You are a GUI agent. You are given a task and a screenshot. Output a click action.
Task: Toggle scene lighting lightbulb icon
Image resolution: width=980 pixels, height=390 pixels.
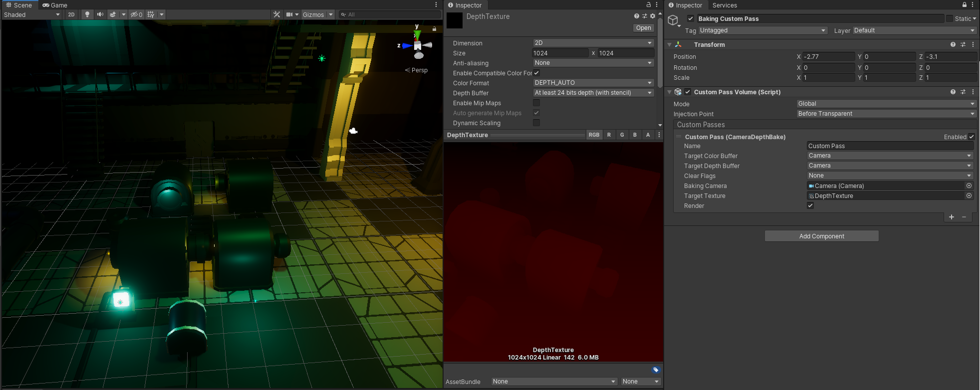87,14
